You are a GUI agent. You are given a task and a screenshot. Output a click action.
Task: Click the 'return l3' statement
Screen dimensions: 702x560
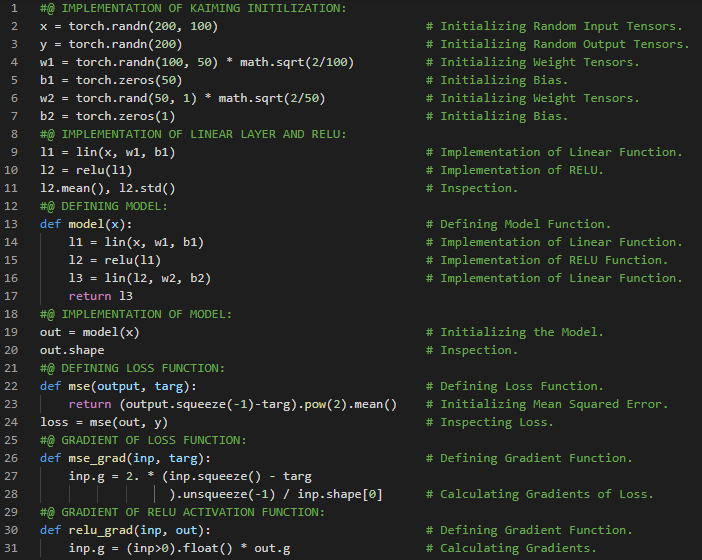pos(100,296)
